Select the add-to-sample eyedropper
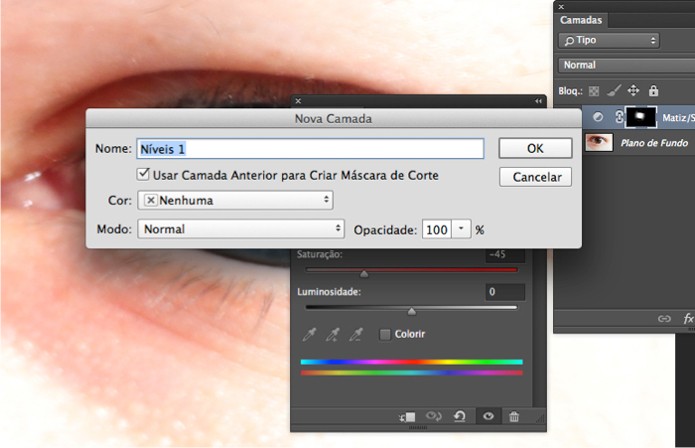Screen dimensions: 695x448 point(334,334)
